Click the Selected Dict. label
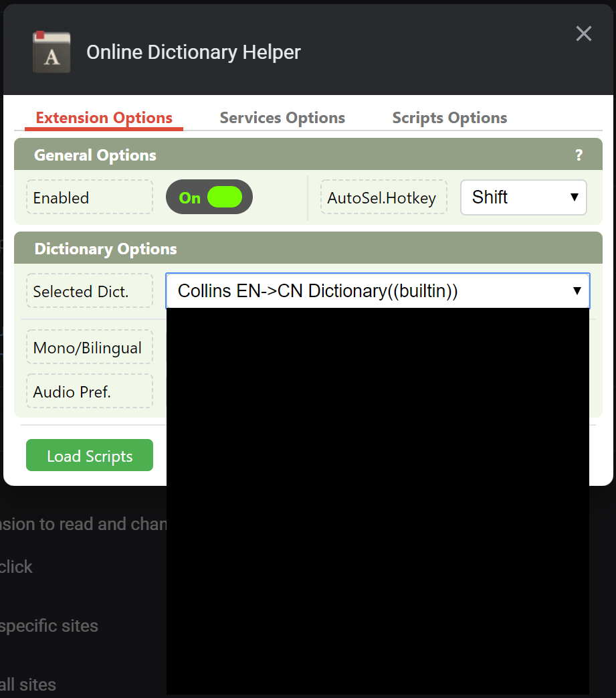 90,290
